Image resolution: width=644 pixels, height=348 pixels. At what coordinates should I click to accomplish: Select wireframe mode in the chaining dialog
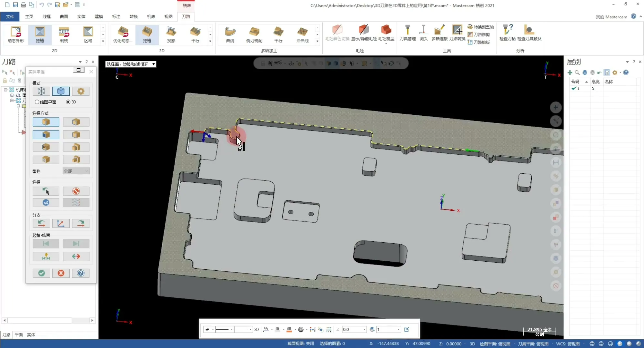tap(41, 91)
